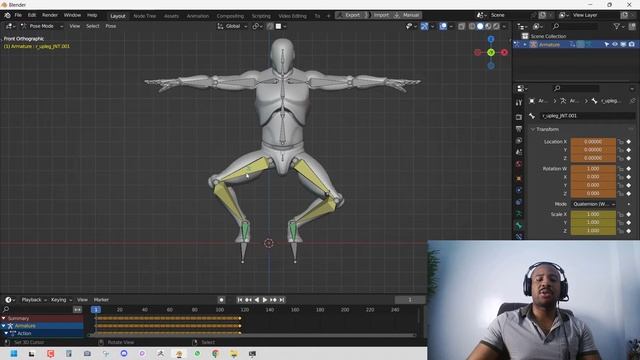Click the Import button in top bar
Image resolution: width=640 pixels, height=360 pixels.
pyautogui.click(x=381, y=15)
